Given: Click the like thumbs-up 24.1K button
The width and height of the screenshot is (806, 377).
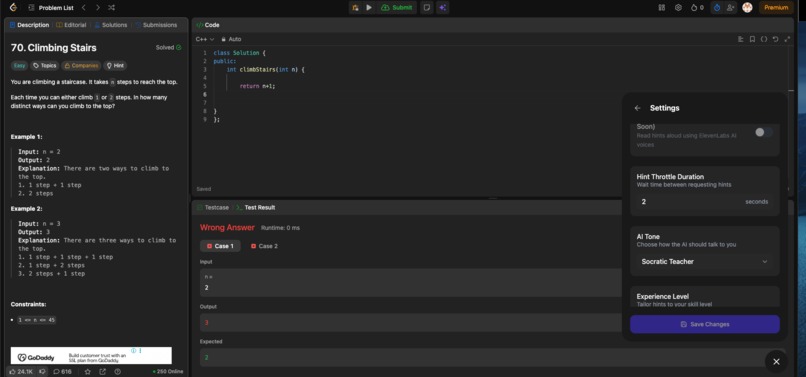Looking at the screenshot, I should click(21, 371).
